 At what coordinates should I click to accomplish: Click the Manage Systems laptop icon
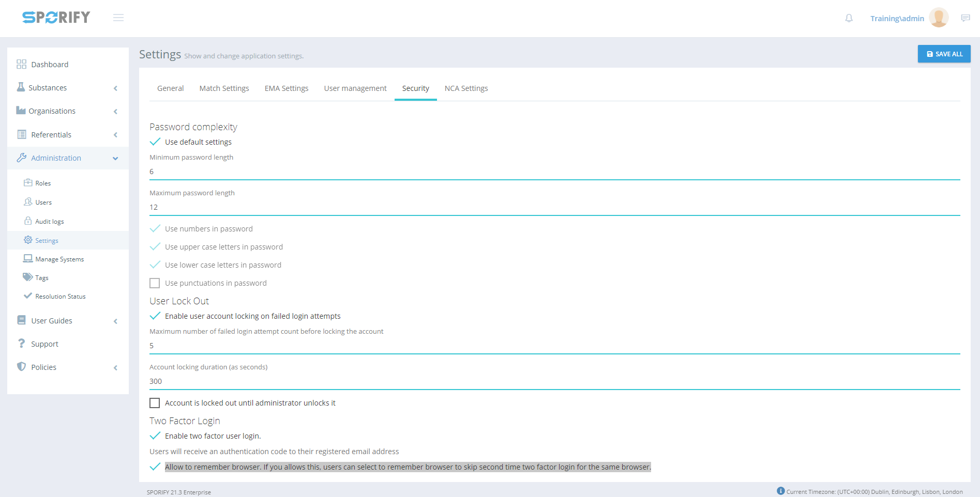pyautogui.click(x=28, y=259)
